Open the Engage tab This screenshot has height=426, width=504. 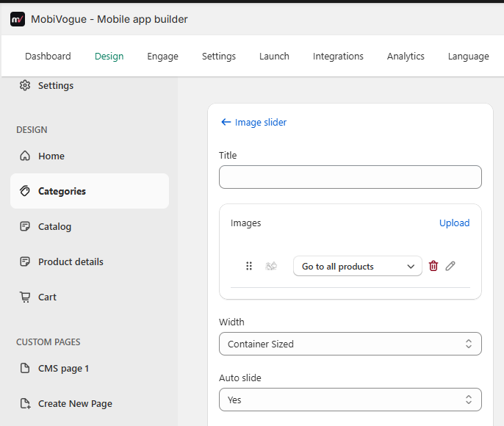click(x=162, y=57)
